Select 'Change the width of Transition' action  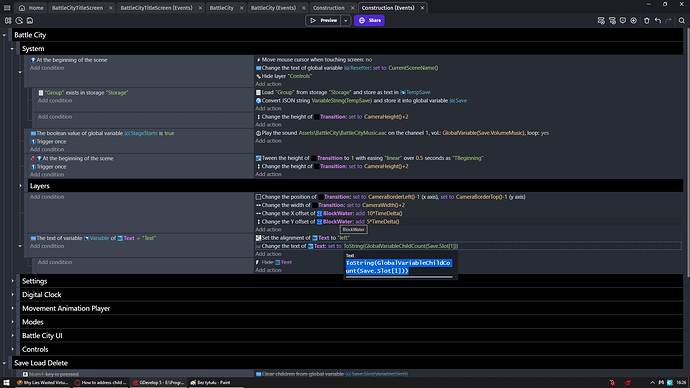[x=330, y=205]
